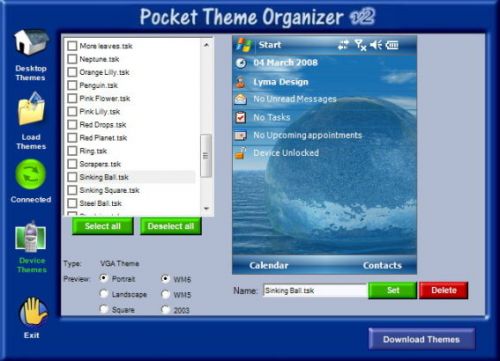Click the Start text in preview
This screenshot has height=361, width=500.
tap(270, 45)
